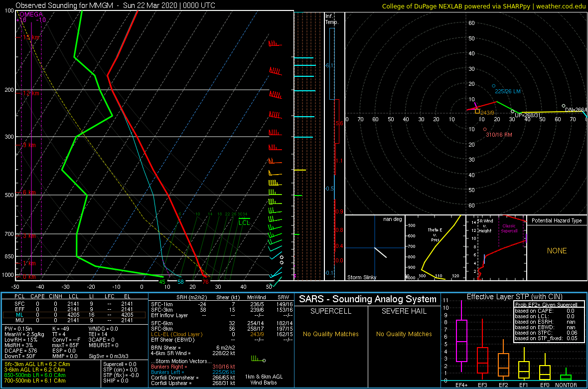The height and width of the screenshot is (389, 588).
Task: Click the 850-500mb LR value
Action: (35, 375)
